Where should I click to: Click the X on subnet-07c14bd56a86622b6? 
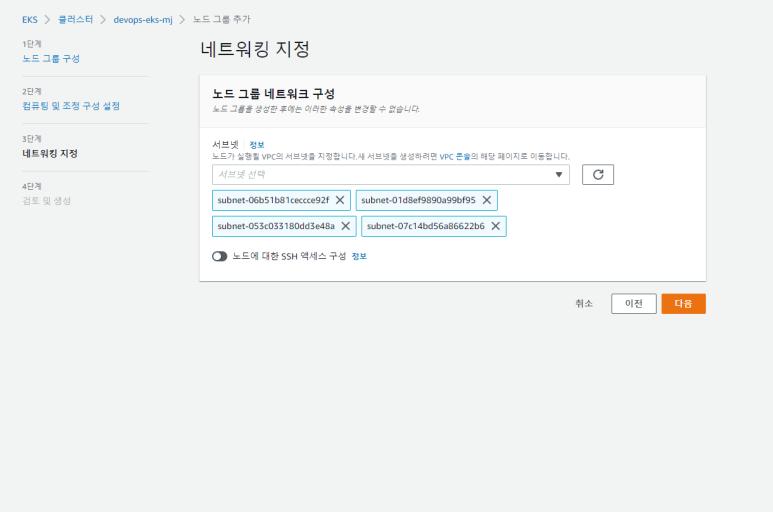(495, 226)
